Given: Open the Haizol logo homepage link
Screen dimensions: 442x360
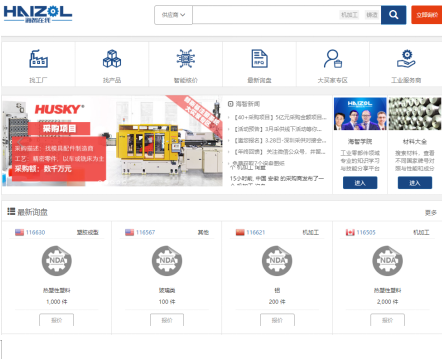Looking at the screenshot, I should click(x=38, y=14).
